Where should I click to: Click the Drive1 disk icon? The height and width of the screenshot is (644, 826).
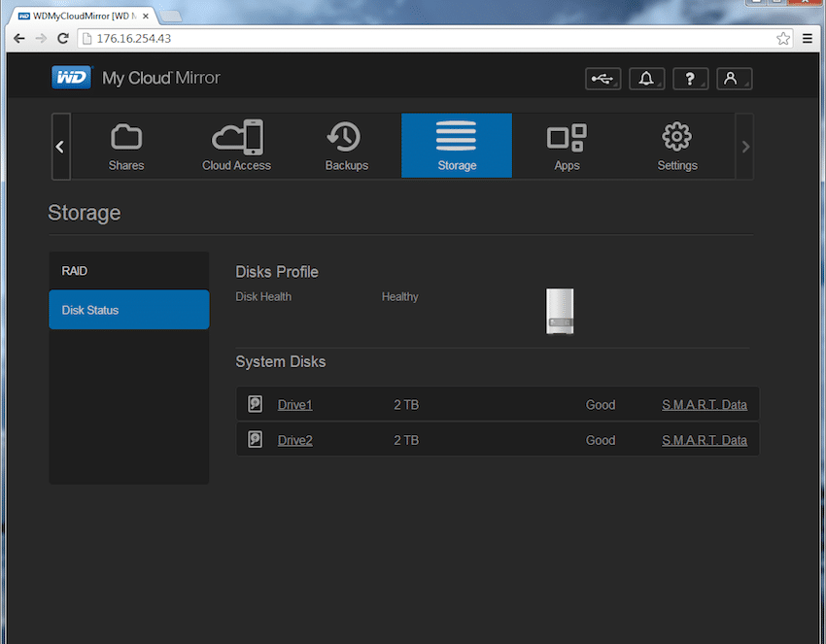click(x=255, y=404)
